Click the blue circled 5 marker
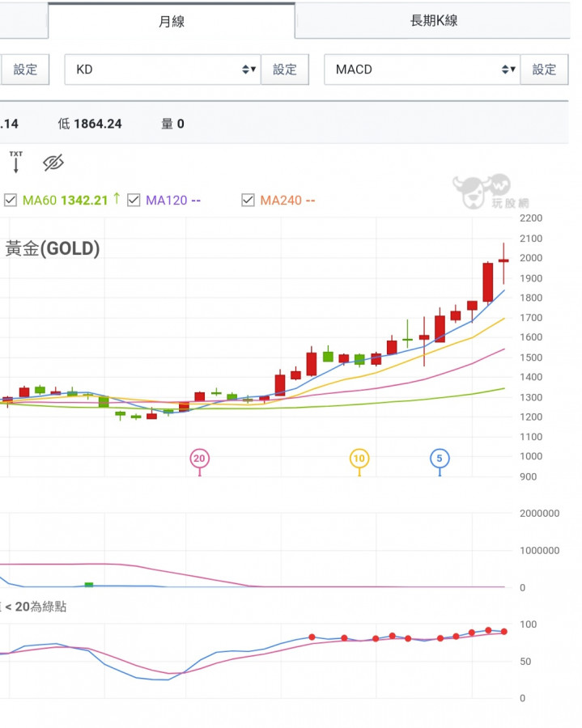 tap(440, 459)
